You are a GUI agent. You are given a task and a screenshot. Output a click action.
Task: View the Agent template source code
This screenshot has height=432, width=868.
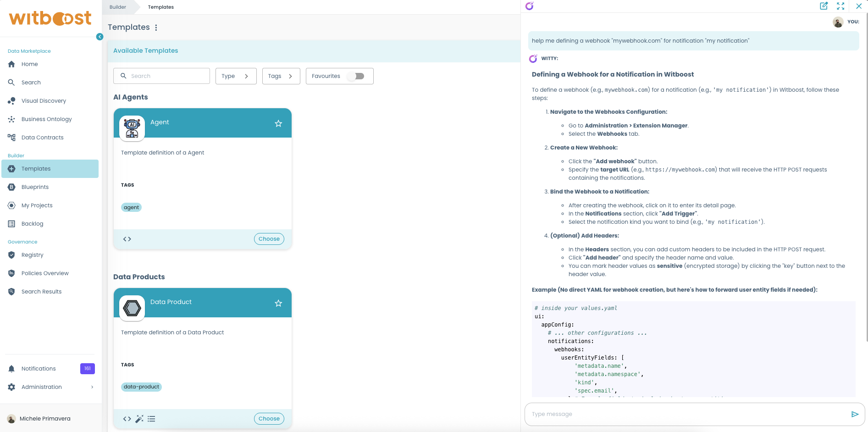coord(127,238)
